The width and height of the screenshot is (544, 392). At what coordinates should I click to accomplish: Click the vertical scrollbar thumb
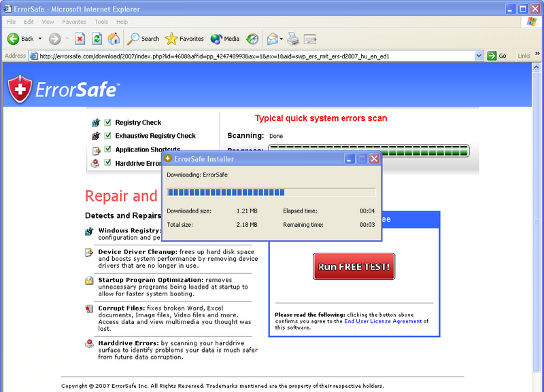[537, 222]
